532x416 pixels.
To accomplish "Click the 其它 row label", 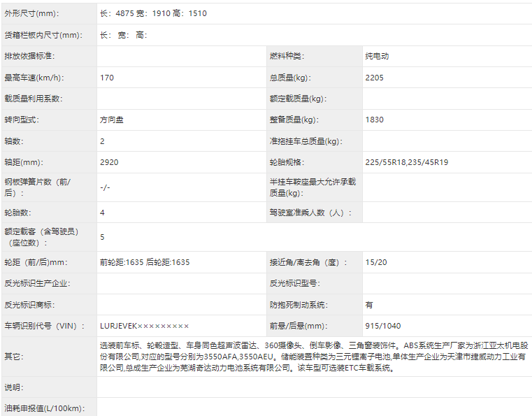I will coord(14,357).
